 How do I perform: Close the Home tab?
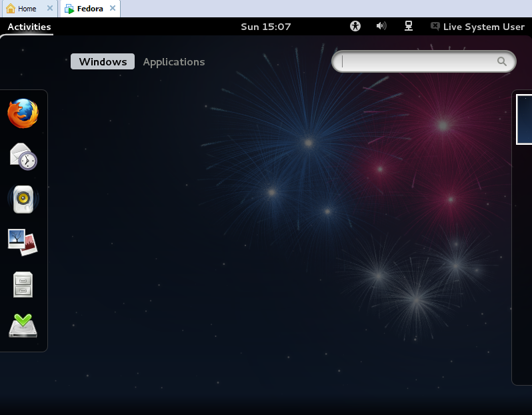pyautogui.click(x=50, y=8)
